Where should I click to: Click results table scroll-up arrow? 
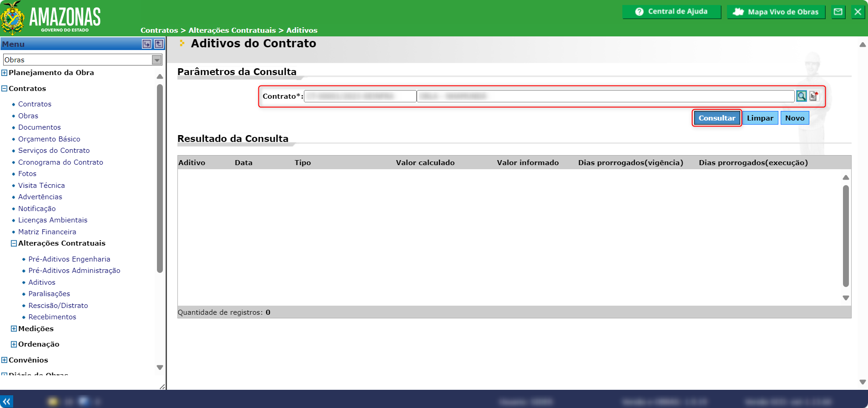point(846,177)
